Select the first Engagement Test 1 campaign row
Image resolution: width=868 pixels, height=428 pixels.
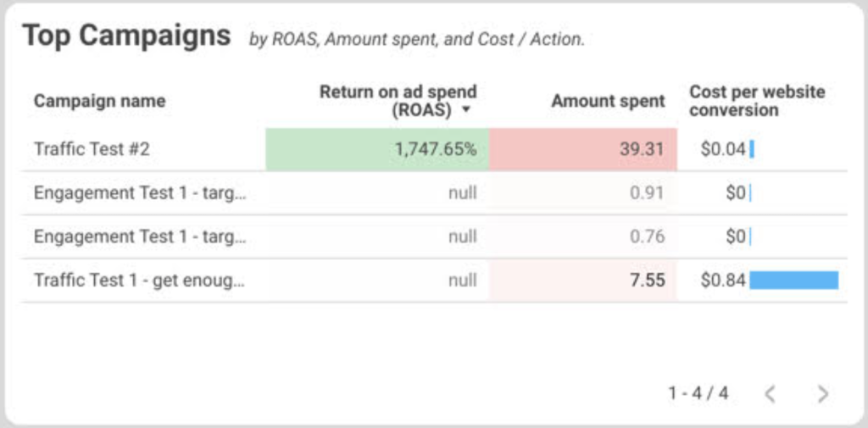coord(140,193)
